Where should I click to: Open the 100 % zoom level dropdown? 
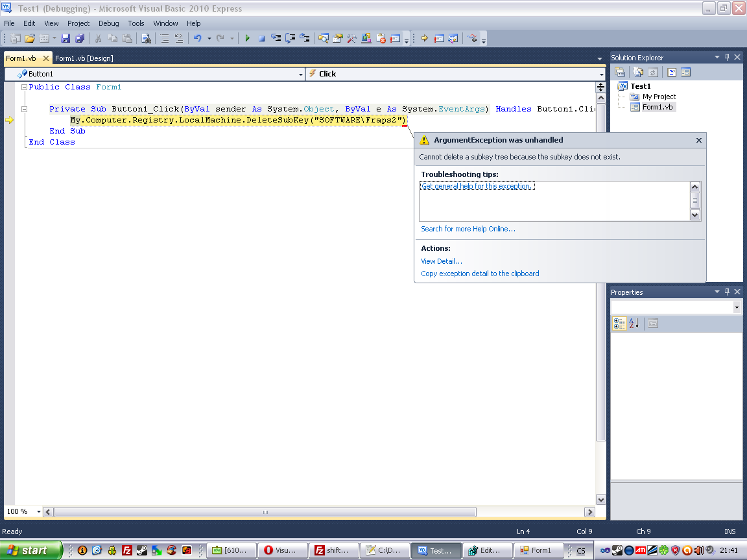pos(39,512)
